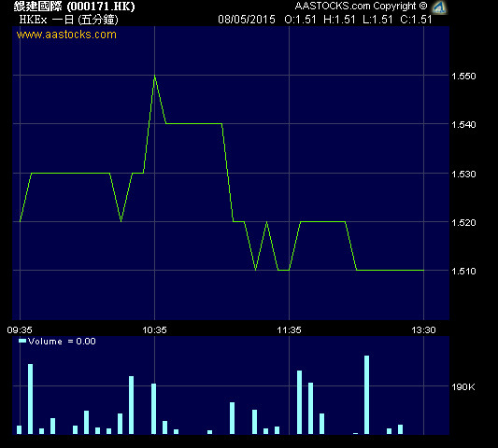This screenshot has height=448, width=498.
Task: Click the AASTOCKS.com Copyright text
Action: coord(361,6)
